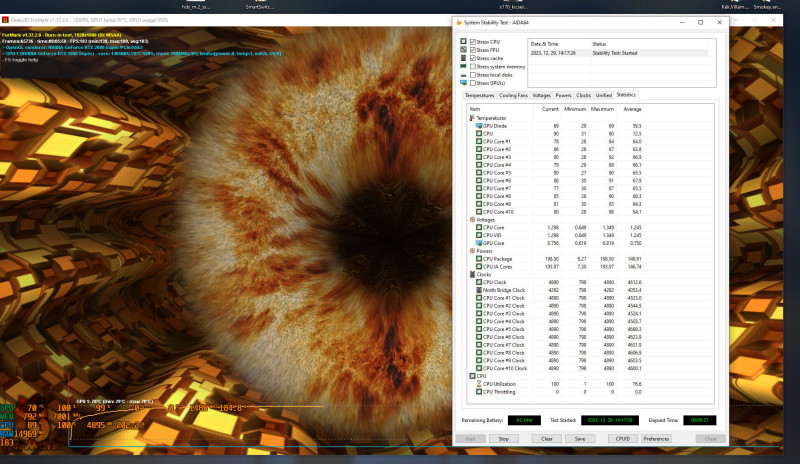Click the North Bridge Clock icon
The image size is (800, 464).
point(479,290)
